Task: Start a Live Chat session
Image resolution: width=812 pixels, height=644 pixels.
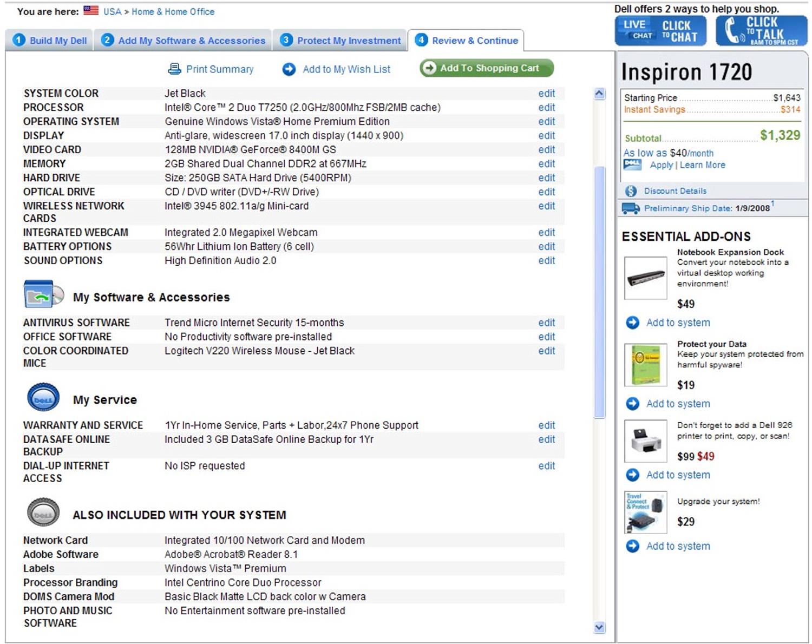Action: 660,31
